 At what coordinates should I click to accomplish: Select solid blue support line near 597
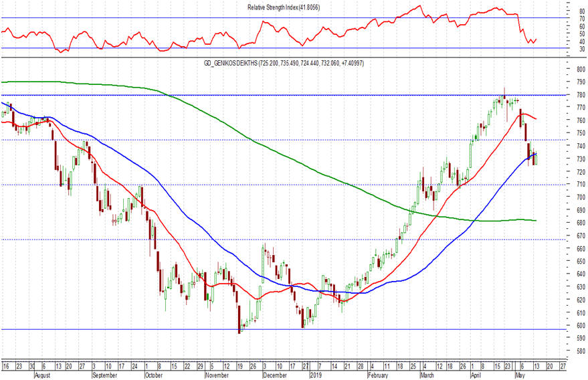click(x=283, y=329)
